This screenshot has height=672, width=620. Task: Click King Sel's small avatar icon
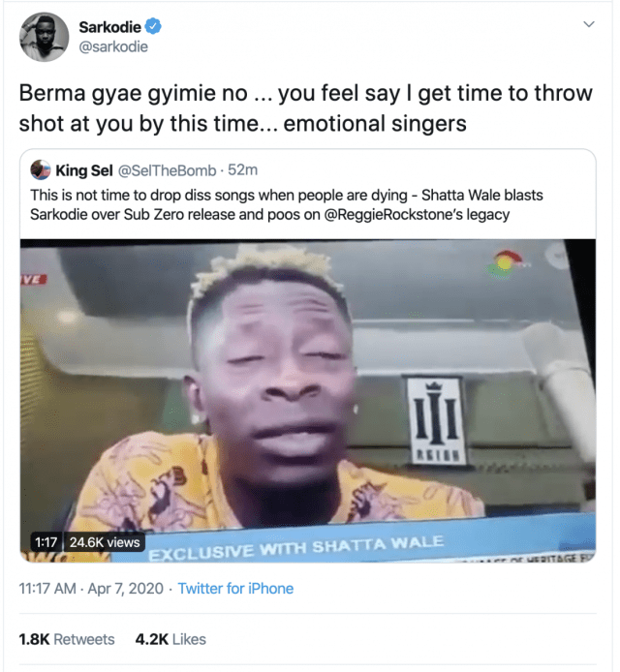pyautogui.click(x=41, y=170)
